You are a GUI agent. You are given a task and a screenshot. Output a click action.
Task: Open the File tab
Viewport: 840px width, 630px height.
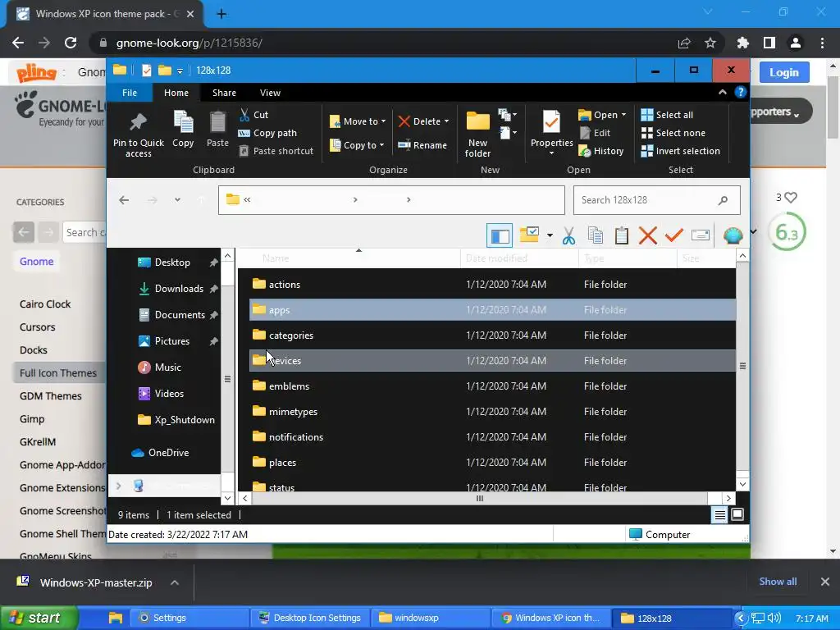(130, 93)
